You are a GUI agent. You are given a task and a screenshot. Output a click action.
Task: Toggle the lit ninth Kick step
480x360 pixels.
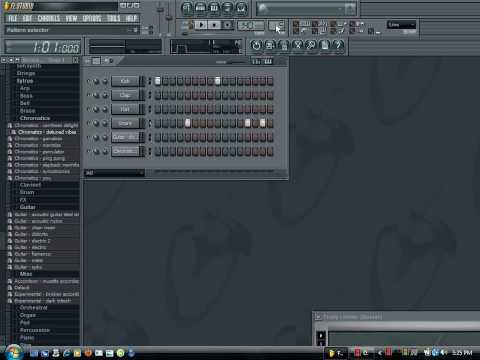pos(218,81)
